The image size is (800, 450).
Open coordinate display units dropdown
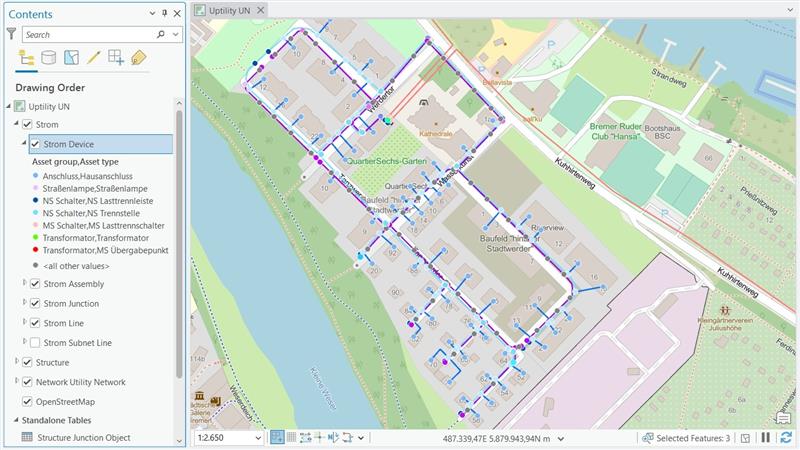561,438
